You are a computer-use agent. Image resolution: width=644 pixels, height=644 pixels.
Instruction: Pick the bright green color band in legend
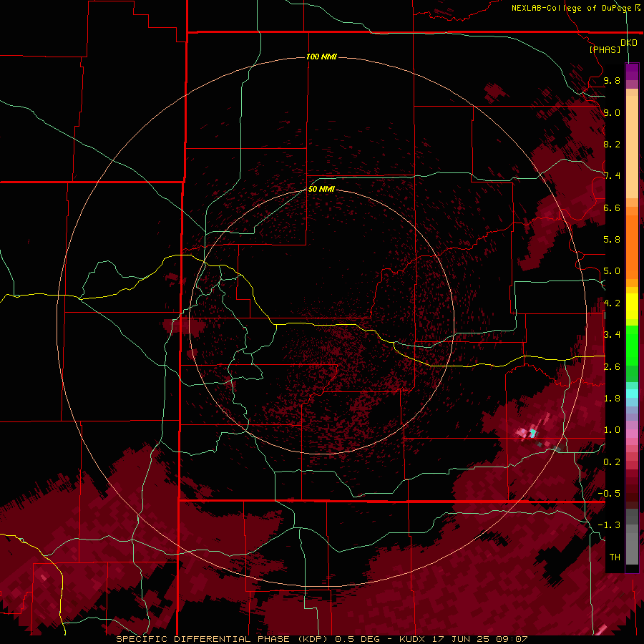[x=632, y=345]
